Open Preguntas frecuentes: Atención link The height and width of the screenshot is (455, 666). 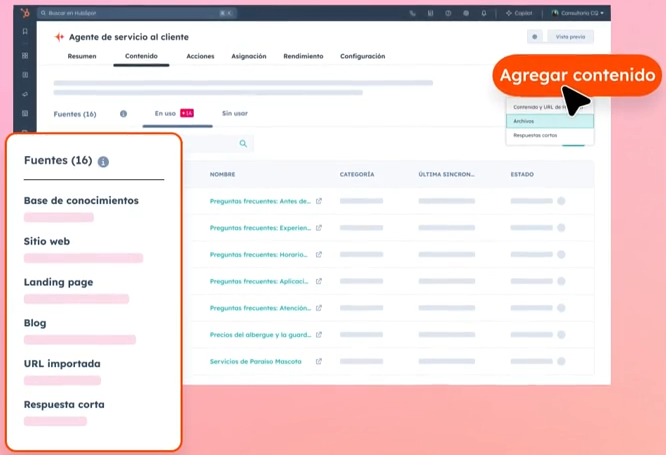(x=260, y=308)
